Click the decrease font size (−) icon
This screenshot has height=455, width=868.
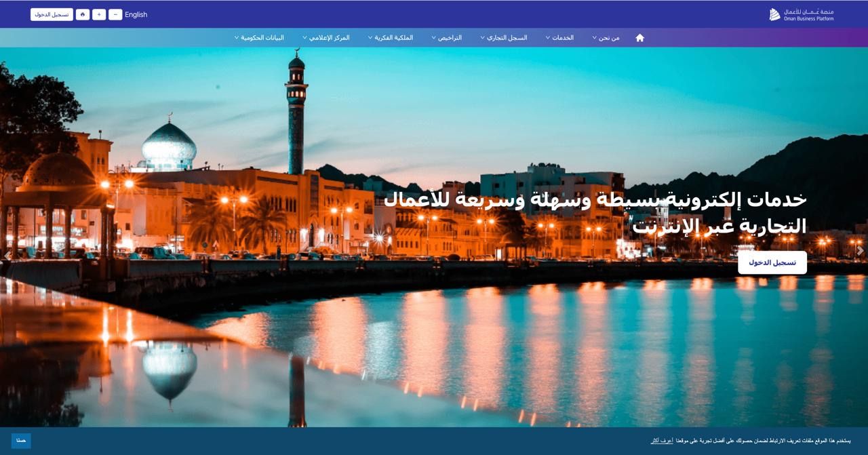tap(115, 14)
